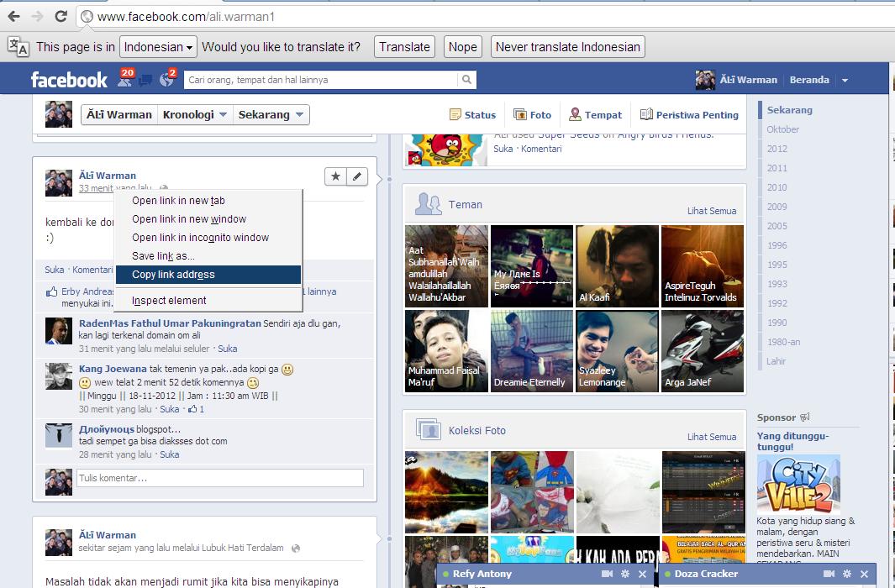Jump to Oktober in the timeline

click(782, 129)
